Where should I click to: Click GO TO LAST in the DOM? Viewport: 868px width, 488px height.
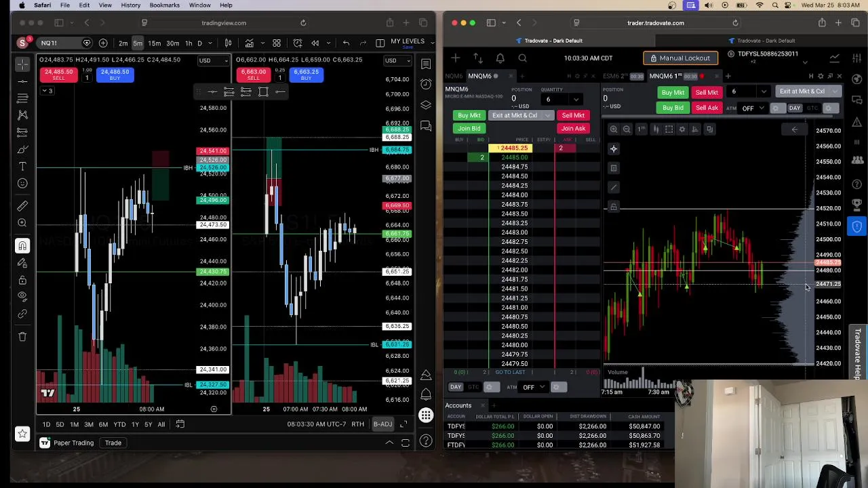coord(510,372)
